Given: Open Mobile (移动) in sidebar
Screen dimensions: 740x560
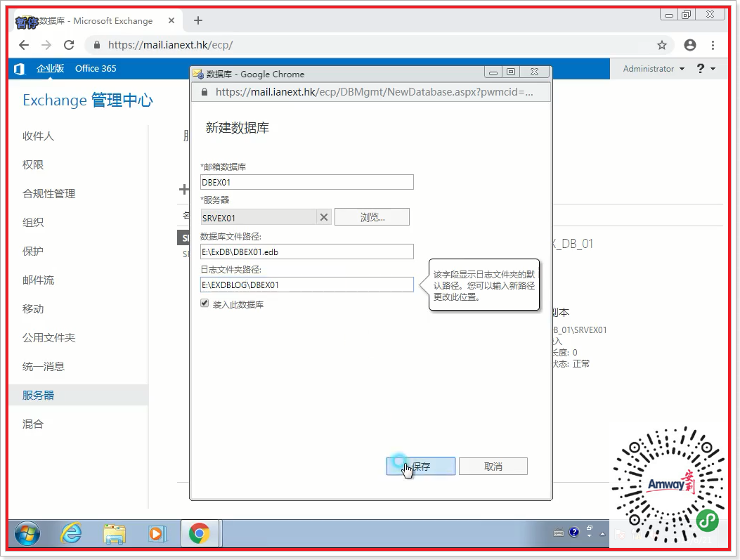Looking at the screenshot, I should tap(32, 308).
